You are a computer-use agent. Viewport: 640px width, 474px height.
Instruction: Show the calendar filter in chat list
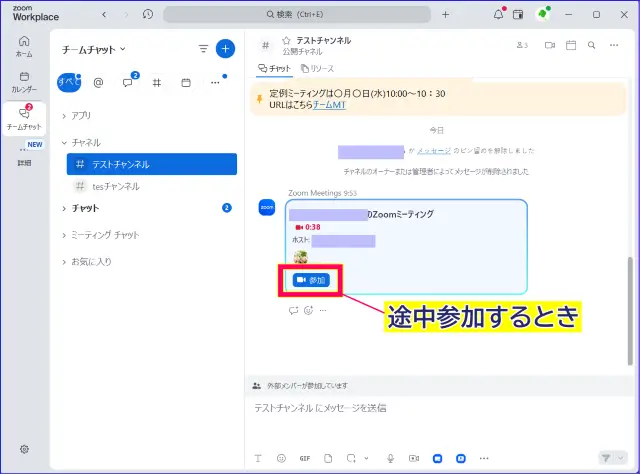click(186, 83)
